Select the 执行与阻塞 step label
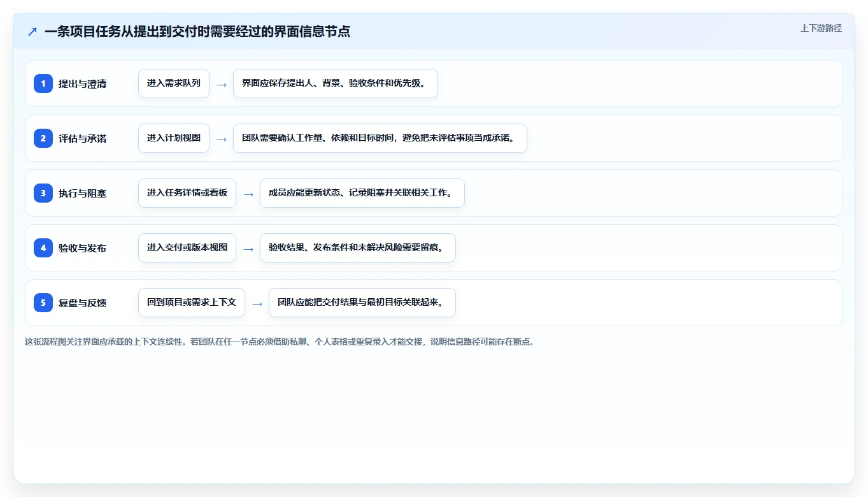 point(82,193)
